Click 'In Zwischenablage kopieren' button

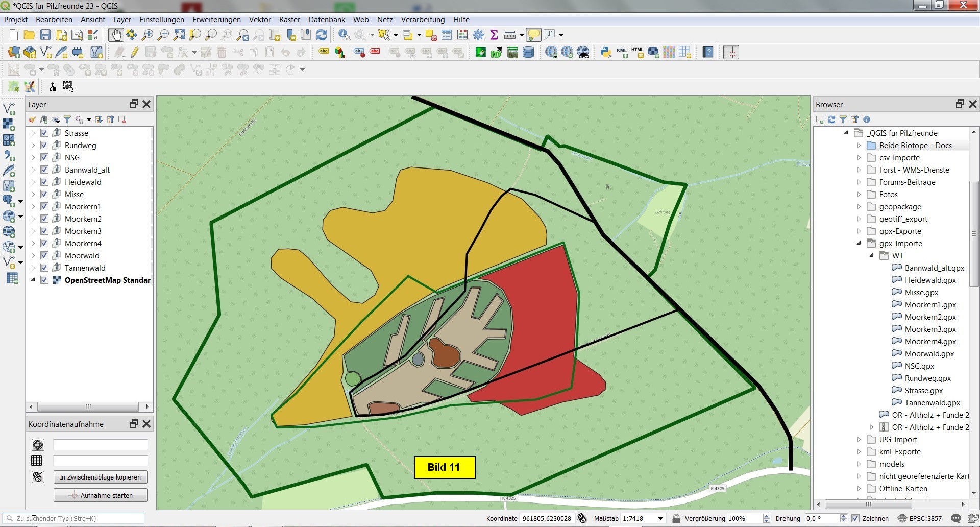point(100,477)
